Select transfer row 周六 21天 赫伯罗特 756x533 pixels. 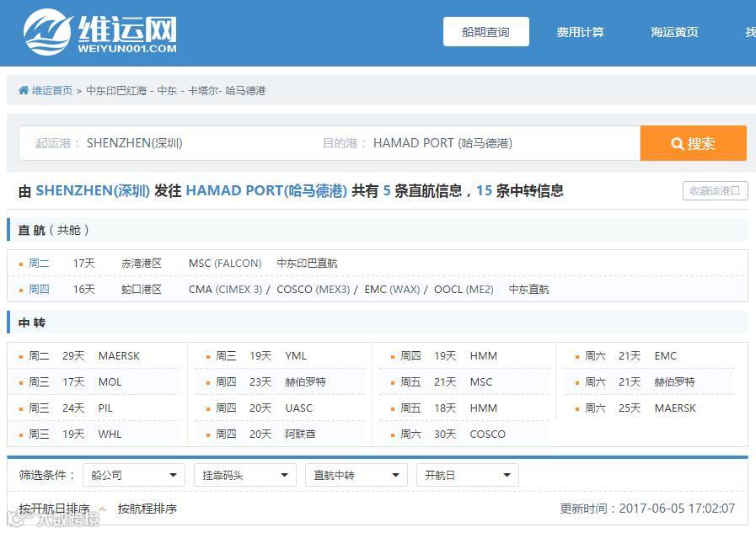click(649, 381)
